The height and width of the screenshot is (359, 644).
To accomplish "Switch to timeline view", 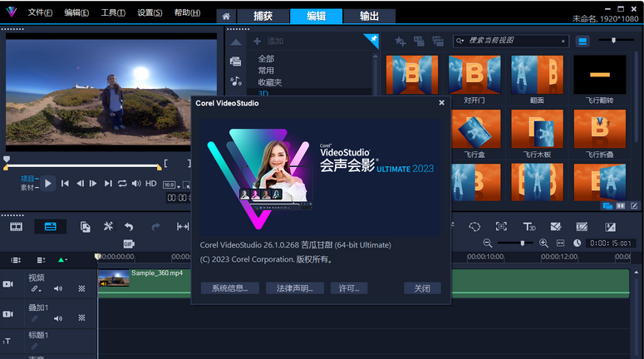I will (51, 227).
